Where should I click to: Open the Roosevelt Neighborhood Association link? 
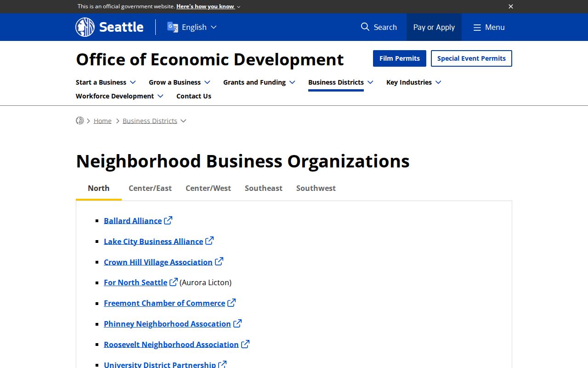click(171, 345)
